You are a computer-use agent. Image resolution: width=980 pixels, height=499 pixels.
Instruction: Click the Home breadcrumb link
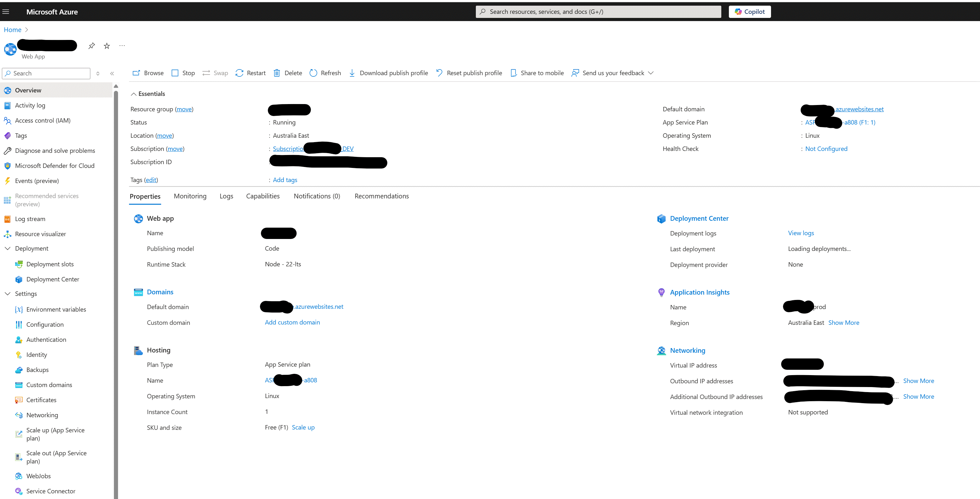click(13, 30)
